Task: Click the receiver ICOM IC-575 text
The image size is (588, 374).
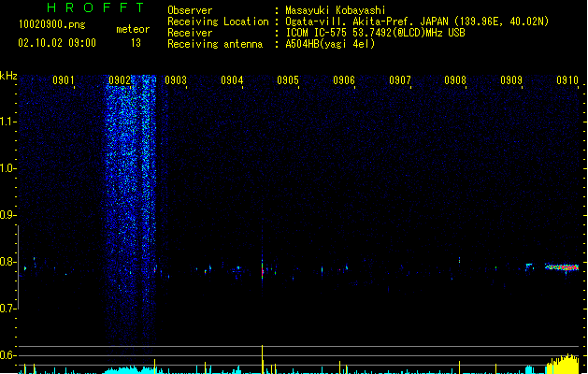Action: pos(376,33)
